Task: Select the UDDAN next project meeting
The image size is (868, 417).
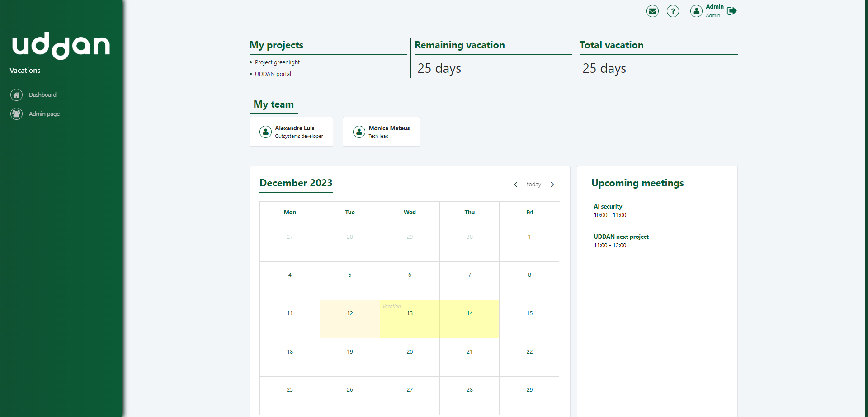Action: point(621,237)
